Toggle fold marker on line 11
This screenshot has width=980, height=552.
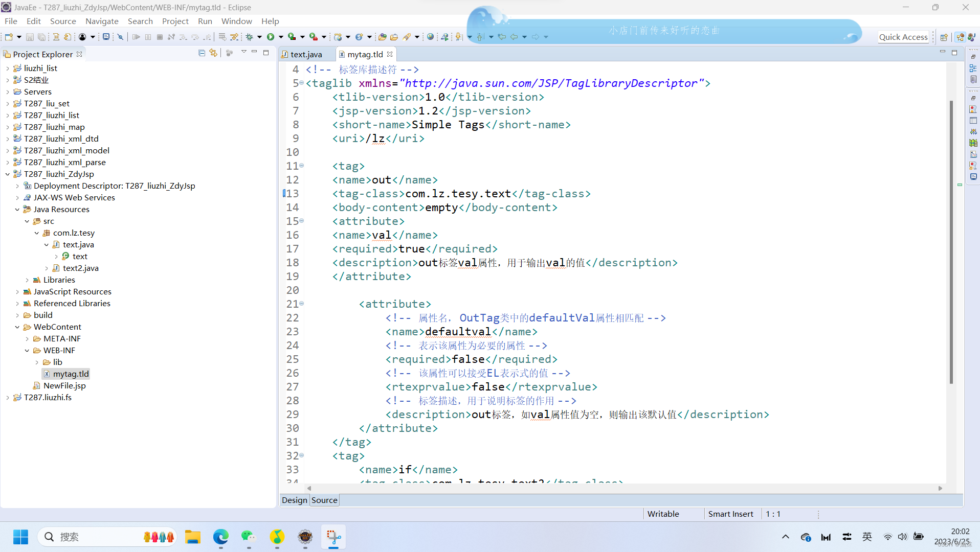(x=302, y=165)
